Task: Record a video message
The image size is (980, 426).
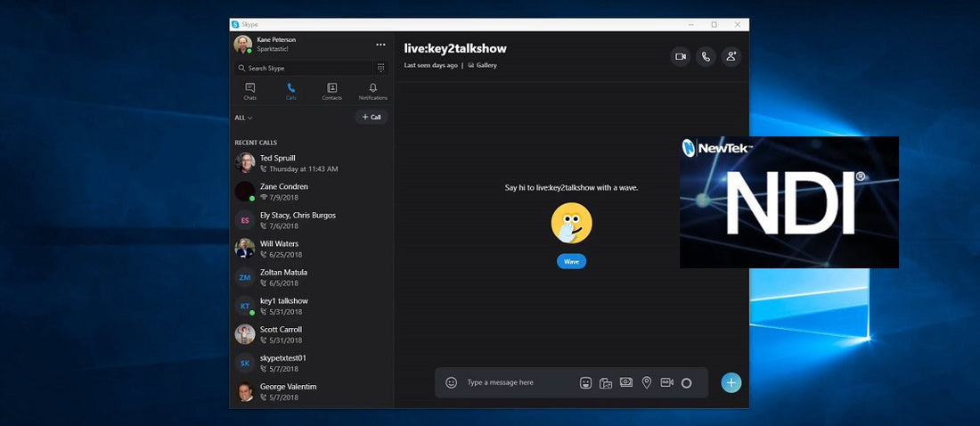Action: pyautogui.click(x=667, y=382)
